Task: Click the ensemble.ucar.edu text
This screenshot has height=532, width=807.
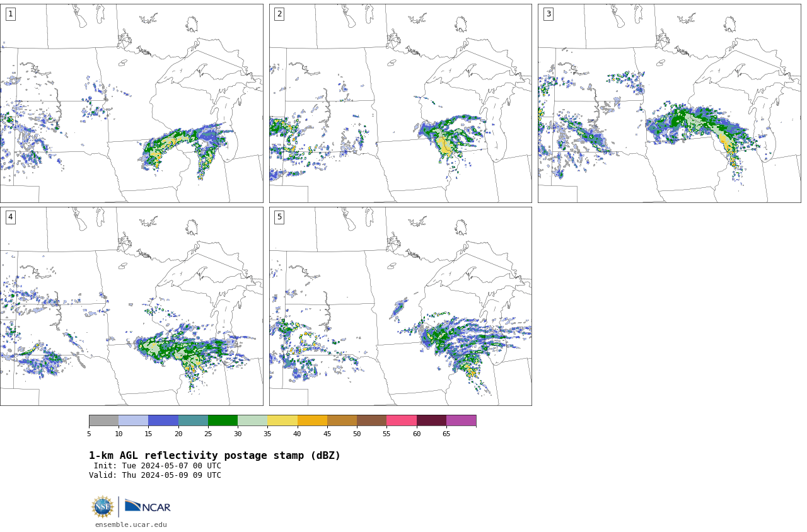Action: pyautogui.click(x=131, y=524)
